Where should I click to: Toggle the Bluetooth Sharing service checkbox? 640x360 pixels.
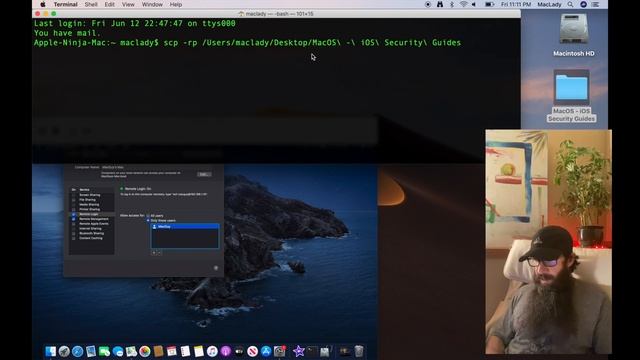click(x=73, y=233)
